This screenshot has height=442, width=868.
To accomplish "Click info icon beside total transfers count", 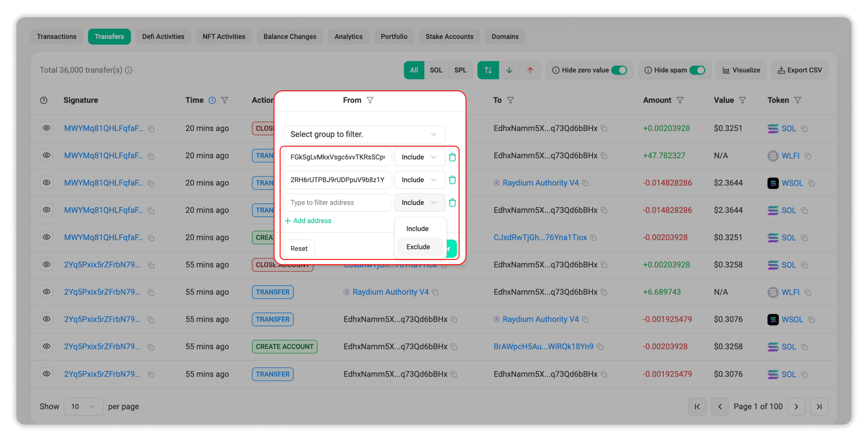I will [129, 70].
